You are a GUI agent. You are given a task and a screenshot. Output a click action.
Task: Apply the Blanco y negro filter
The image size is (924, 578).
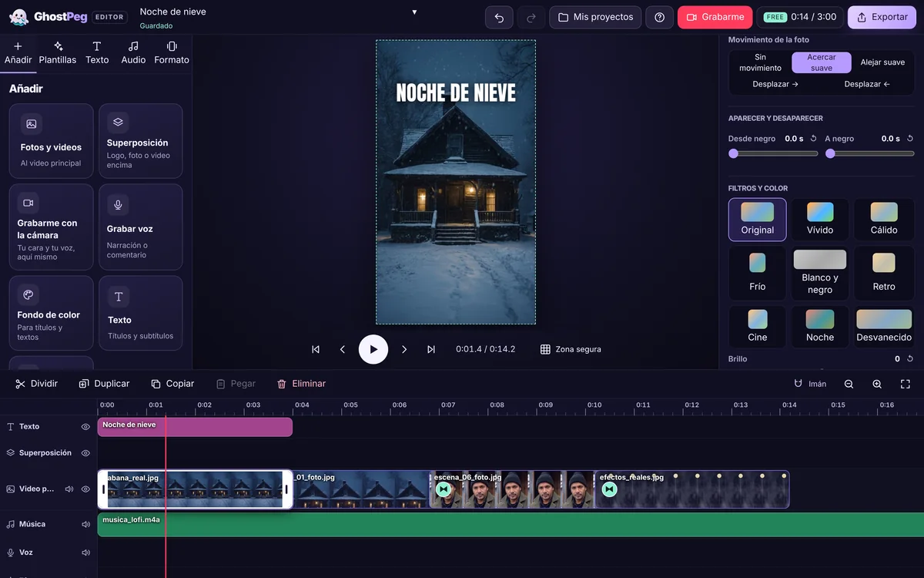[820, 273]
